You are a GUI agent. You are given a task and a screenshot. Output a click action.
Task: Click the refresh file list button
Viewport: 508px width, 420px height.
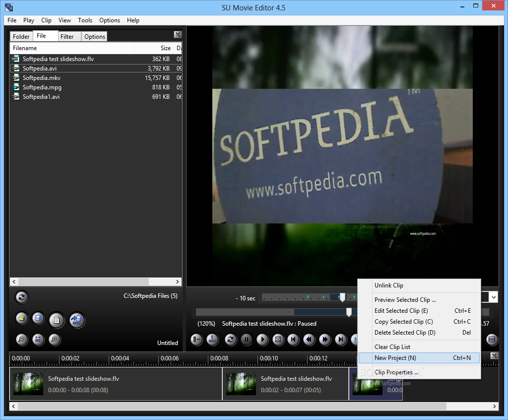pyautogui.click(x=21, y=297)
